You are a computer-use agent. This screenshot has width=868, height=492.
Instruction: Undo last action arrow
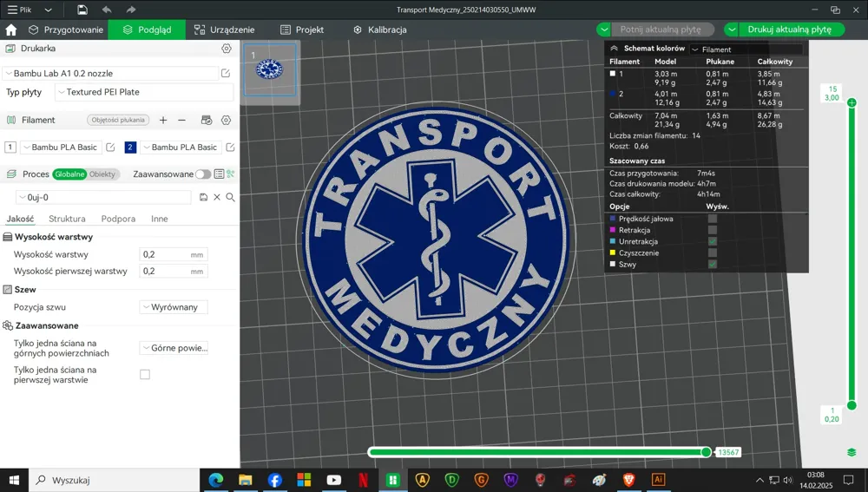click(x=107, y=10)
